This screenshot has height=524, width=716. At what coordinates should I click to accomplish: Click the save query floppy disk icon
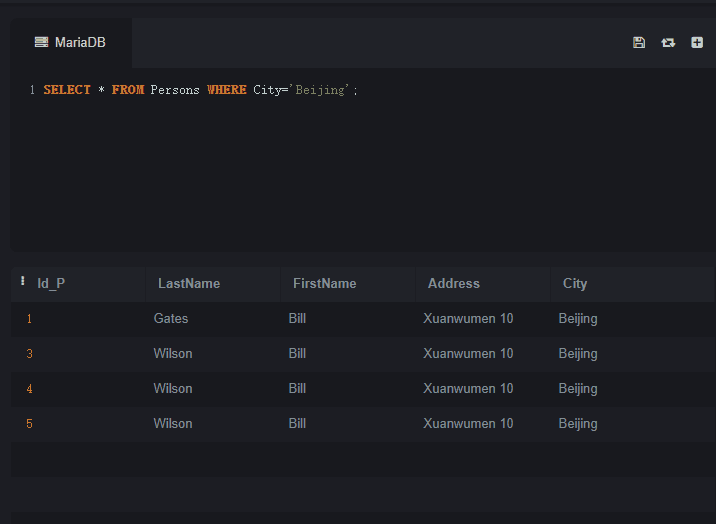639,42
